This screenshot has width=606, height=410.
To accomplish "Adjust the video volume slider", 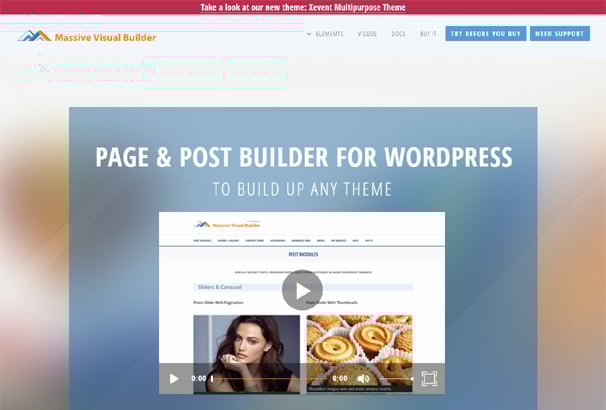I will point(394,379).
